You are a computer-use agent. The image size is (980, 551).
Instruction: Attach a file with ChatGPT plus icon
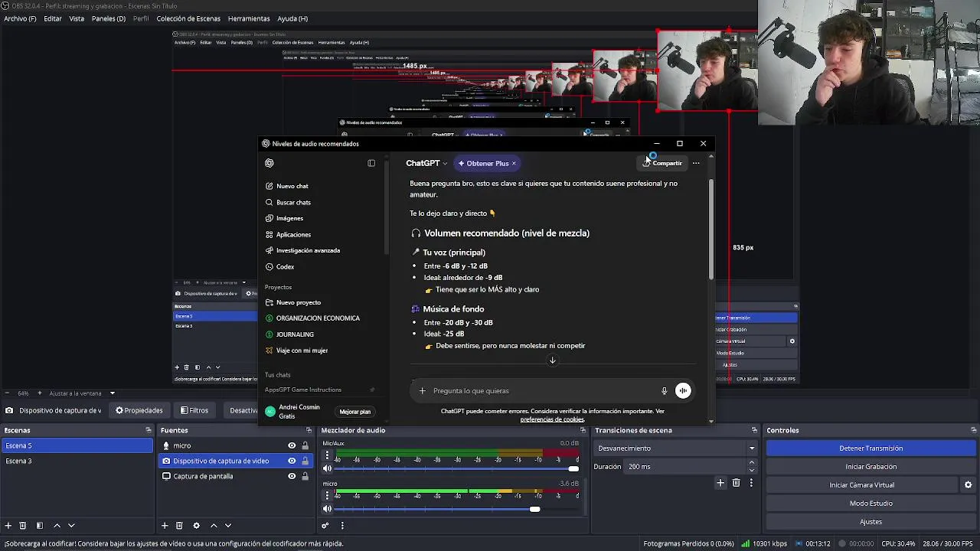click(422, 391)
